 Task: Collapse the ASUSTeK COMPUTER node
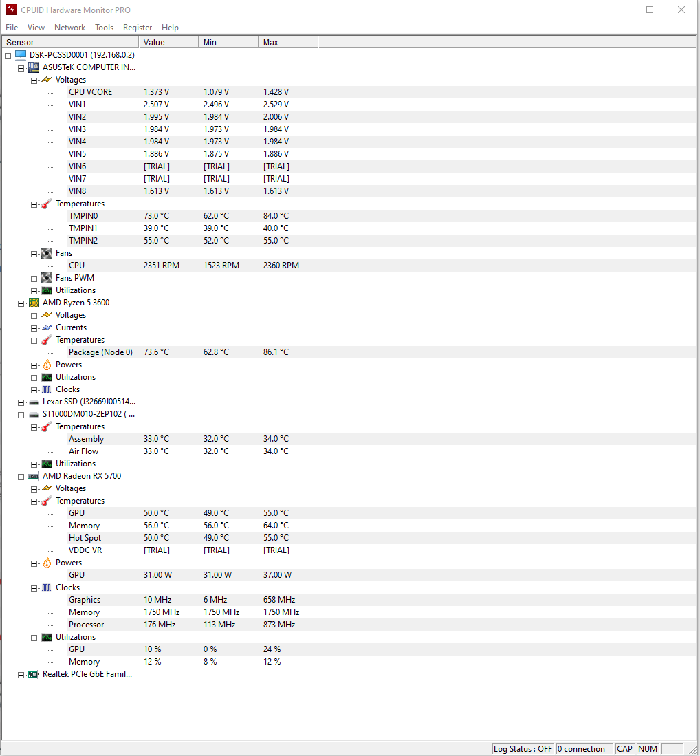click(21, 68)
